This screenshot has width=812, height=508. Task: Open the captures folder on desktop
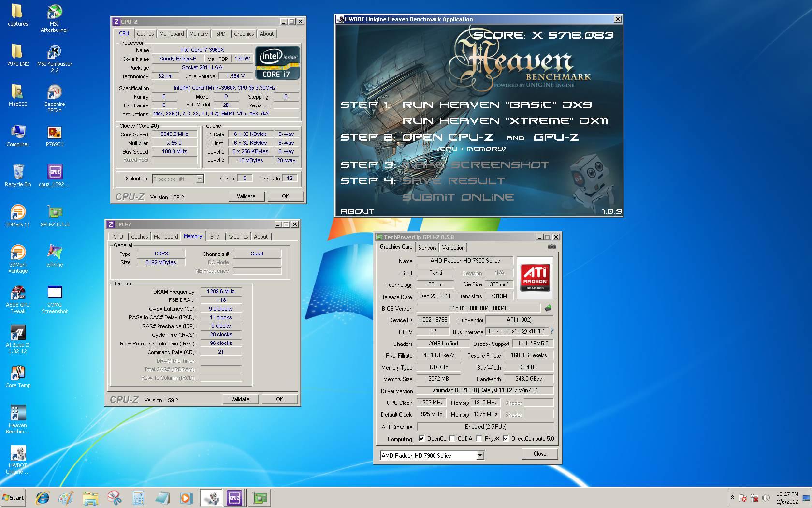[17, 15]
